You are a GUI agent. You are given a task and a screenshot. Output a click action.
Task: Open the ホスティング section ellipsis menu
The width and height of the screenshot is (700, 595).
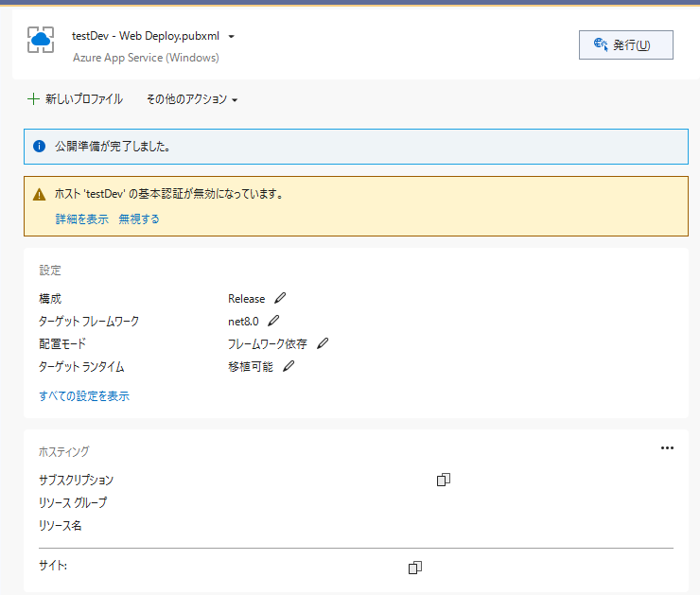pos(667,447)
